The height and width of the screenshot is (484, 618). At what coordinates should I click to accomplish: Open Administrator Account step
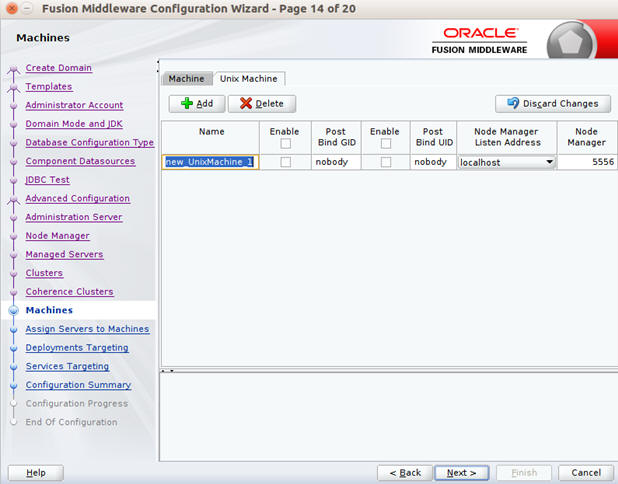[74, 105]
